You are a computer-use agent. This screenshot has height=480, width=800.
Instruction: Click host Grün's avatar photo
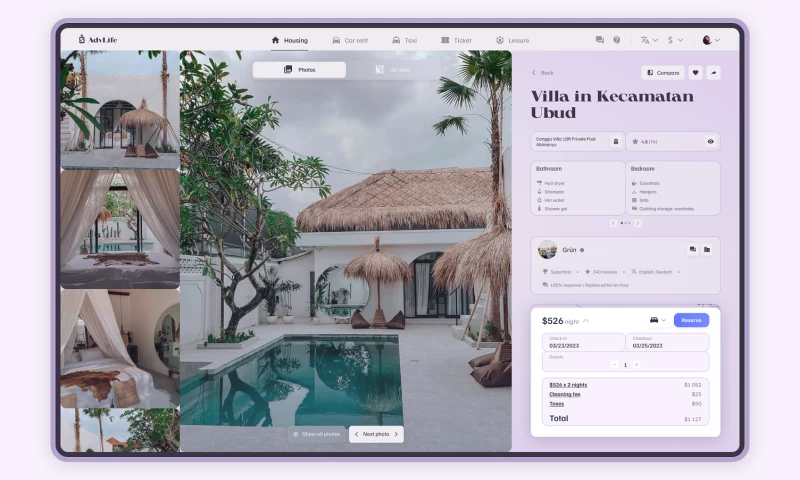point(547,250)
